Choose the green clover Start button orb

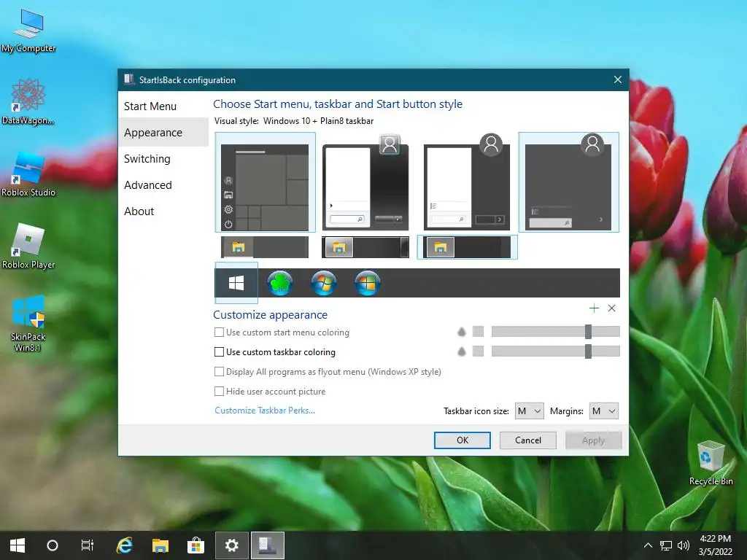(x=280, y=283)
